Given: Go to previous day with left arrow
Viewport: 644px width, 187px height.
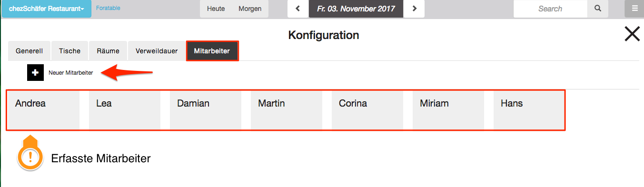Looking at the screenshot, I should [298, 9].
